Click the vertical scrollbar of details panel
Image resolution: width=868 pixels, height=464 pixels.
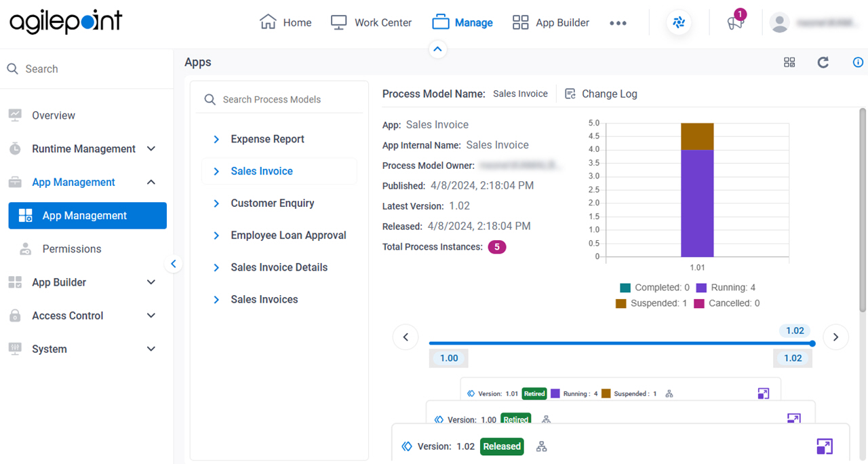[x=863, y=210]
